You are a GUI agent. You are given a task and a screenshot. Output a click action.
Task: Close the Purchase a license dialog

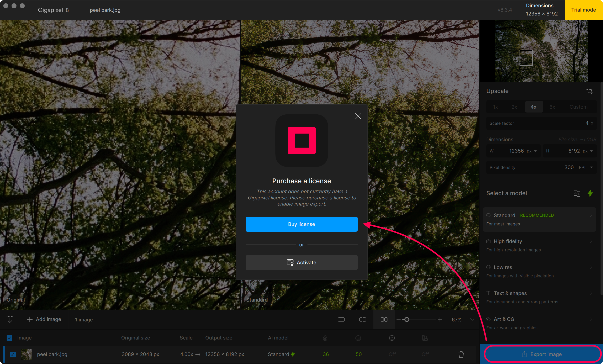point(358,116)
